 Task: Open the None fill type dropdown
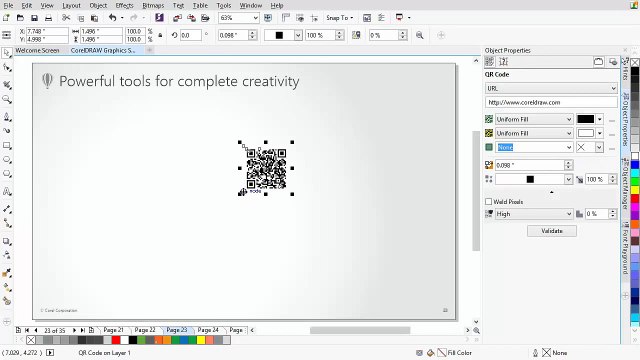[x=534, y=147]
